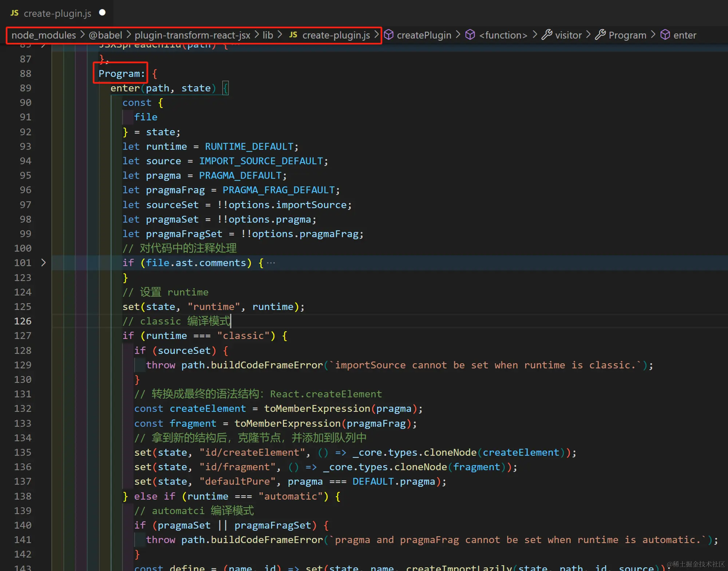Switch to the create-plugin.js editor tab
The width and height of the screenshot is (728, 571).
(57, 13)
